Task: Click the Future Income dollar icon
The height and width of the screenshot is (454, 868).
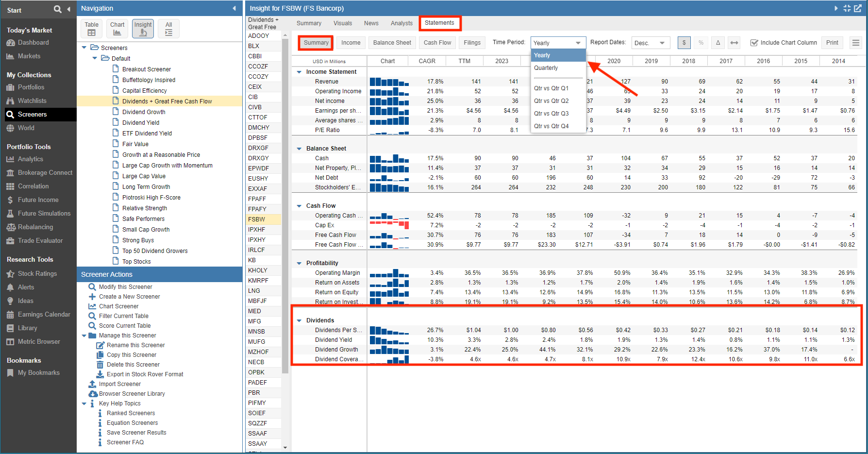Action: coord(11,200)
